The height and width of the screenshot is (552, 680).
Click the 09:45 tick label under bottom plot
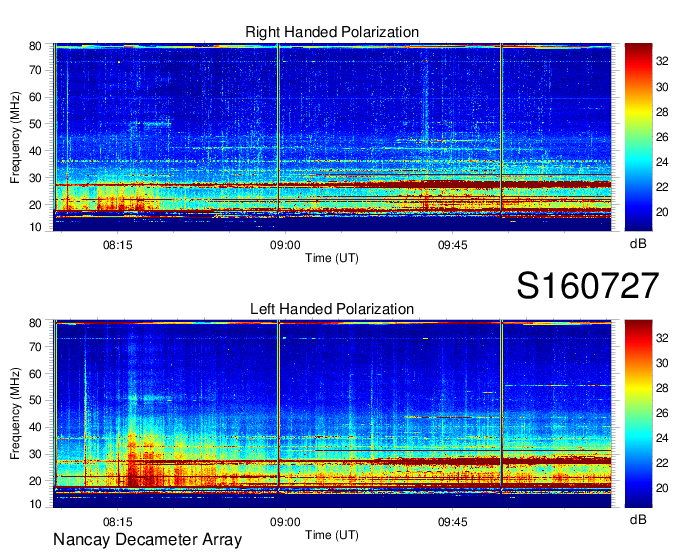[x=453, y=522]
